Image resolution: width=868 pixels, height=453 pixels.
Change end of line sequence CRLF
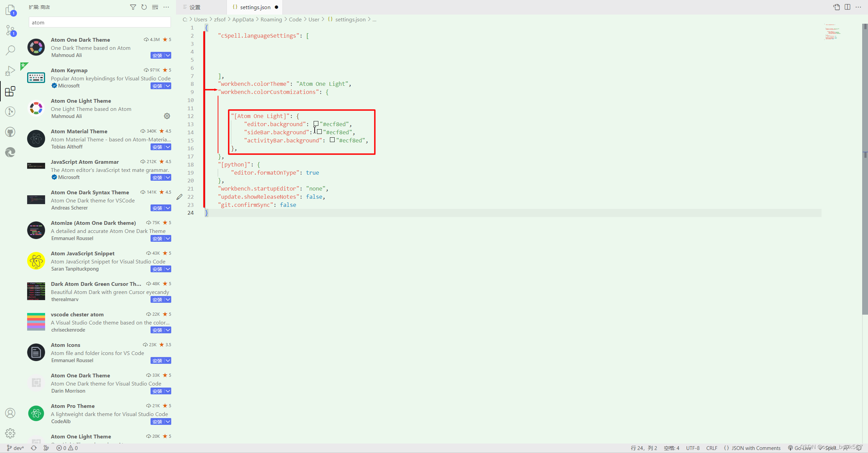[712, 448]
